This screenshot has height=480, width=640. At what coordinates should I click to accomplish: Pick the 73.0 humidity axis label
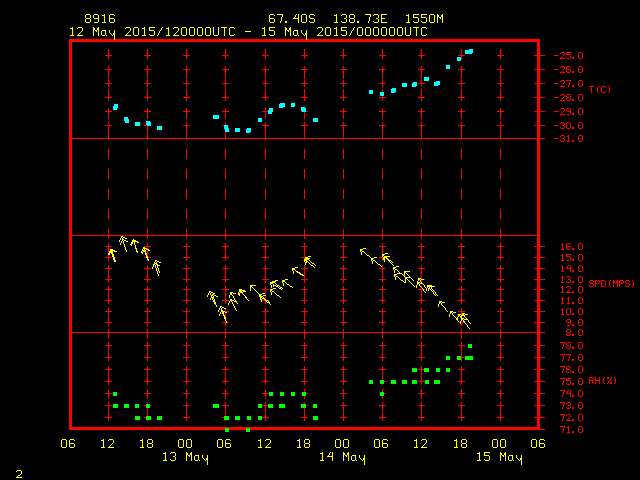[x=572, y=406]
